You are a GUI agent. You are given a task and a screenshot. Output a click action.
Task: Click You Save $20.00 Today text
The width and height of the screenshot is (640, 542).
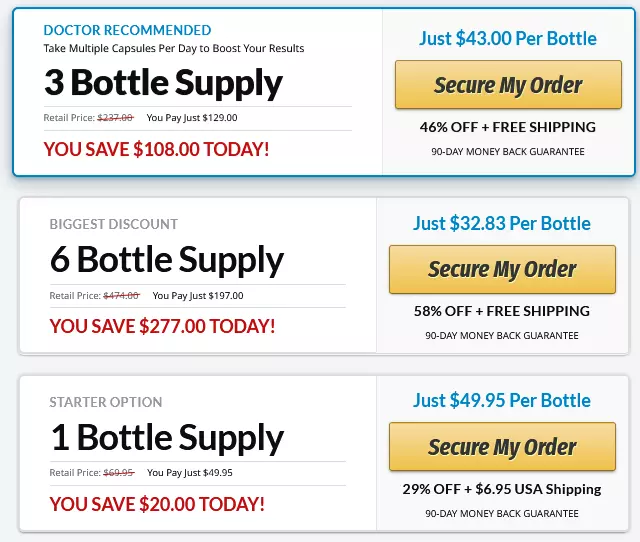[157, 504]
